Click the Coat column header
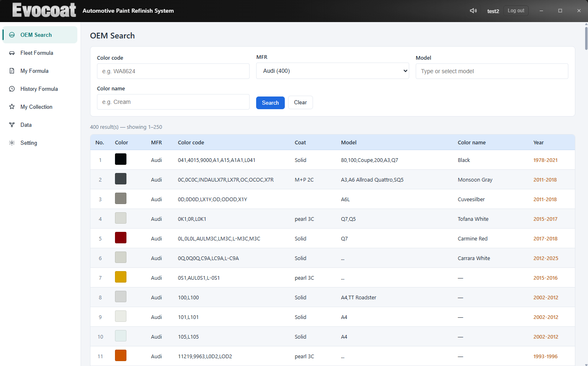This screenshot has height=366, width=588. [300, 143]
